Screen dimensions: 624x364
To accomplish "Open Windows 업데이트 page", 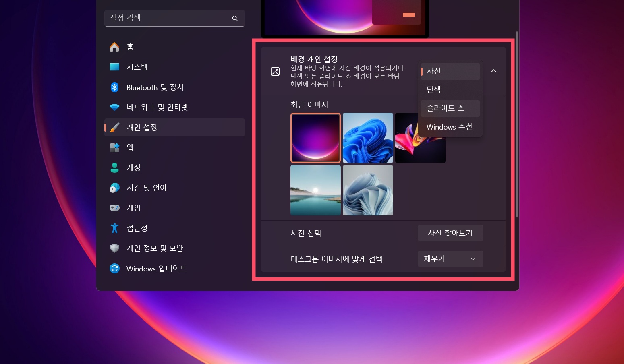I will (x=174, y=268).
